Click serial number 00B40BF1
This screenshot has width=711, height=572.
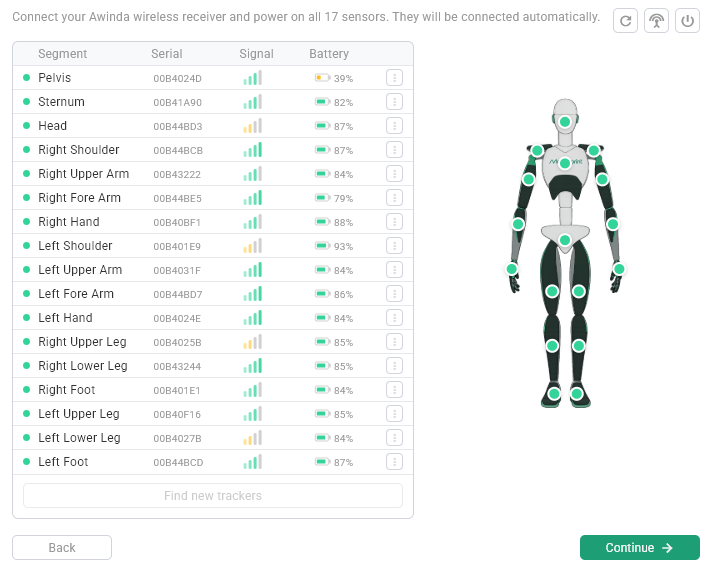[177, 223]
